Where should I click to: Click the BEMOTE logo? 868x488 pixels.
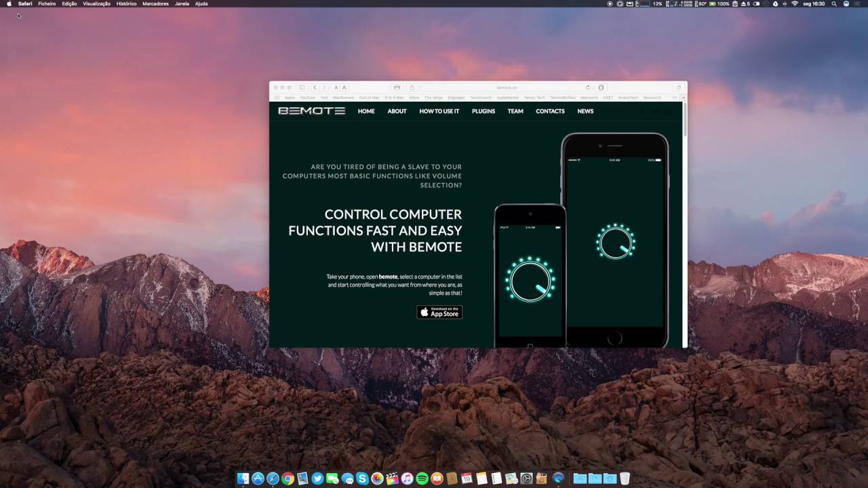point(311,111)
